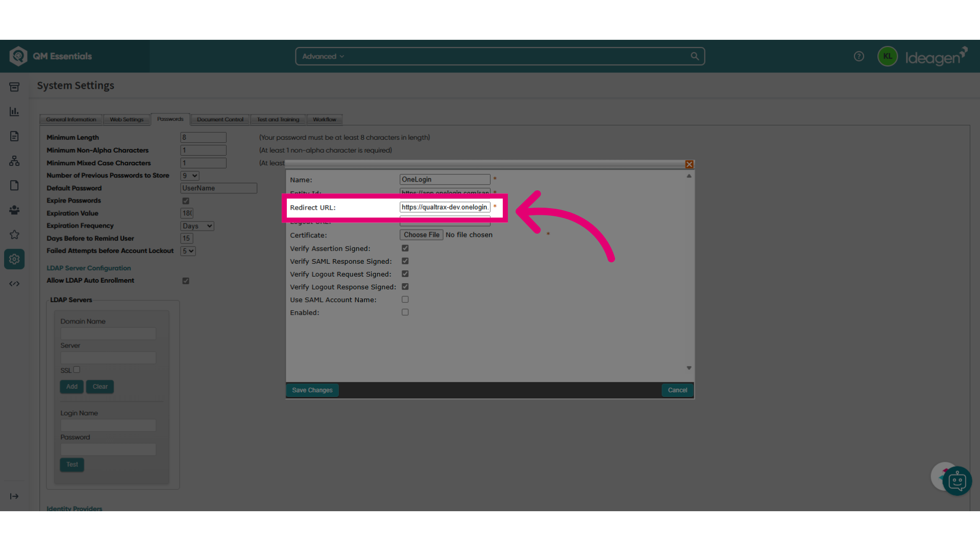This screenshot has height=551, width=980.
Task: Click the QM Essentials logo icon
Action: click(18, 56)
